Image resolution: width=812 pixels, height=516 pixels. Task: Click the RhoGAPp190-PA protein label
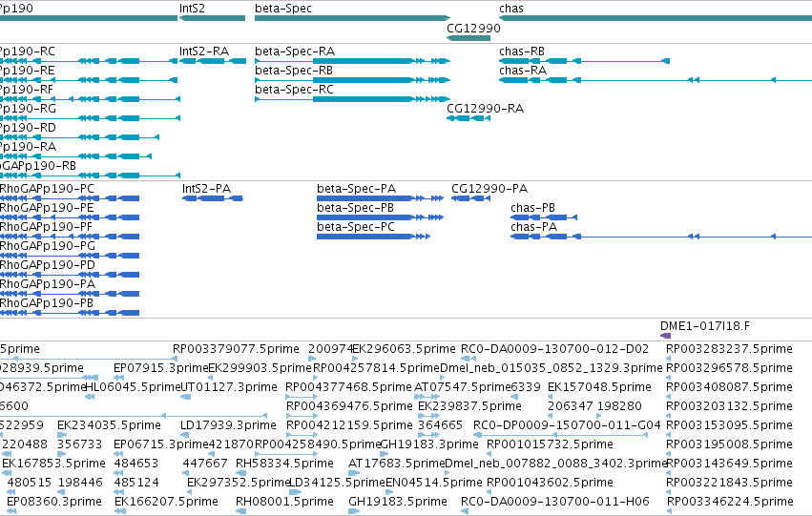48,284
